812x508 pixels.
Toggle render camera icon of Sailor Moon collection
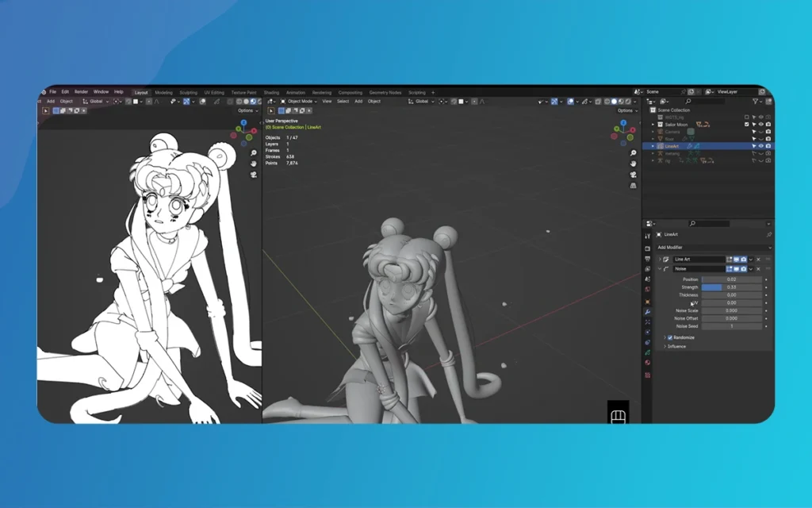tap(768, 125)
